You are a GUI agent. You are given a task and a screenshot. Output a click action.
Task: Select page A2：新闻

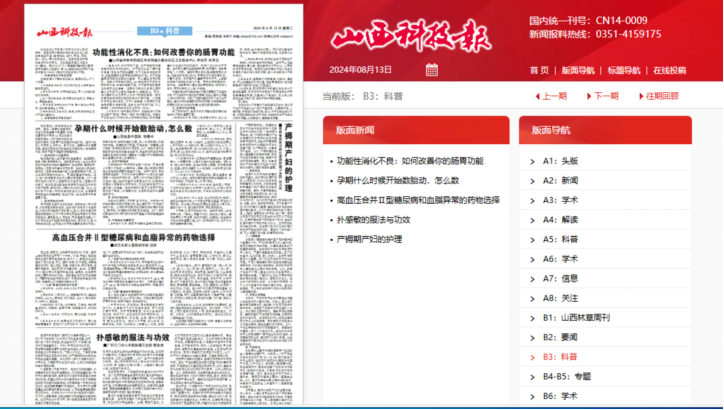(560, 181)
